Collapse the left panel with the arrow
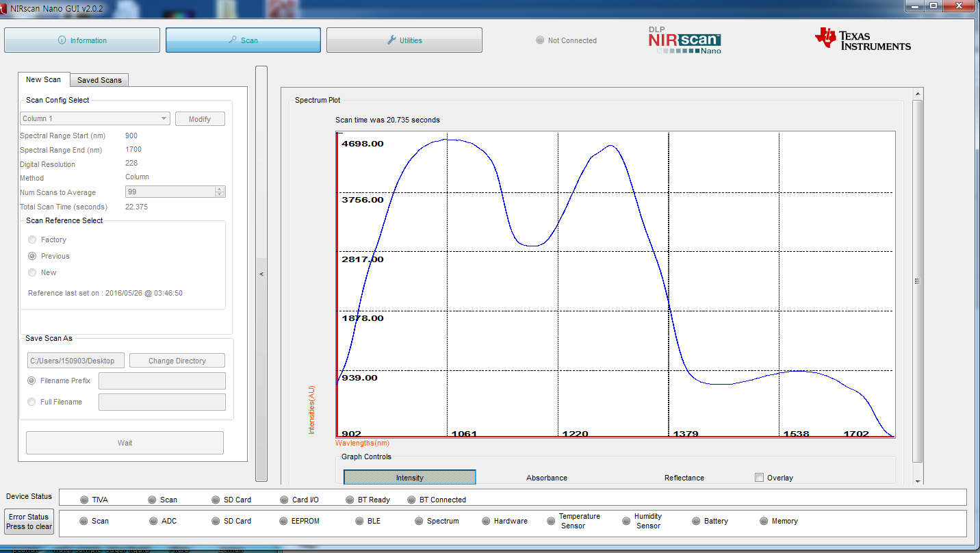The image size is (980, 553). [261, 274]
